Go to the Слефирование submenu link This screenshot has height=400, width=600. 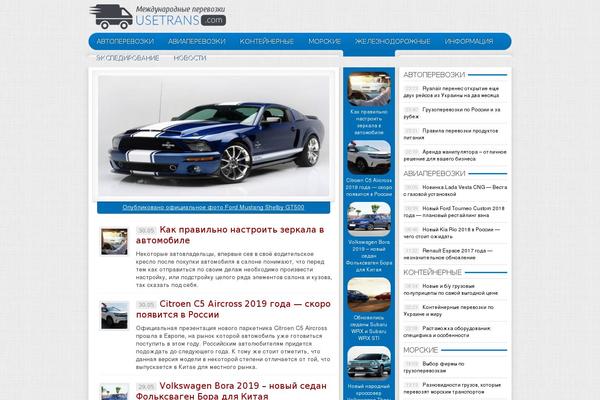[127, 58]
